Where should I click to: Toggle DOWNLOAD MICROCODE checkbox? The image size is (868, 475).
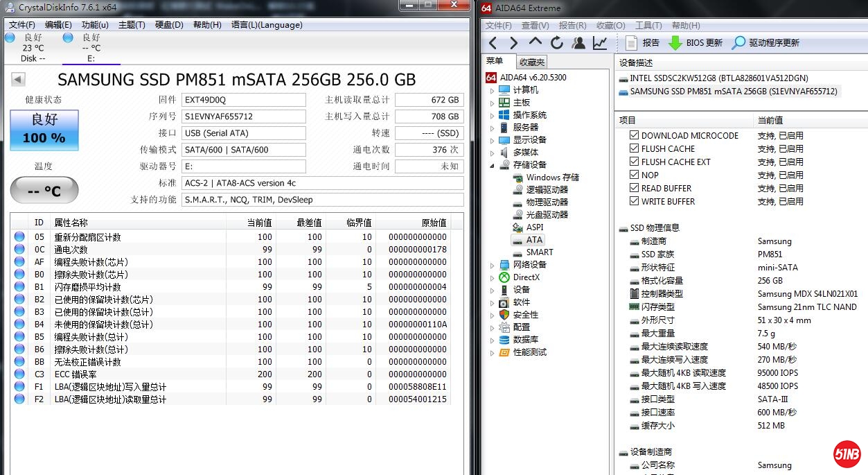[x=634, y=136]
